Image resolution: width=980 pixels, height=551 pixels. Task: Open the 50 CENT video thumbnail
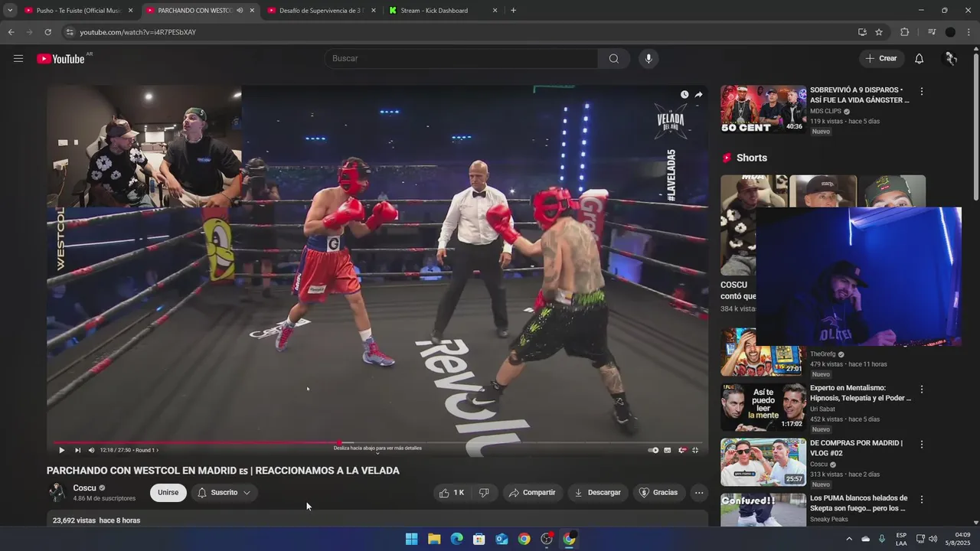pyautogui.click(x=763, y=109)
